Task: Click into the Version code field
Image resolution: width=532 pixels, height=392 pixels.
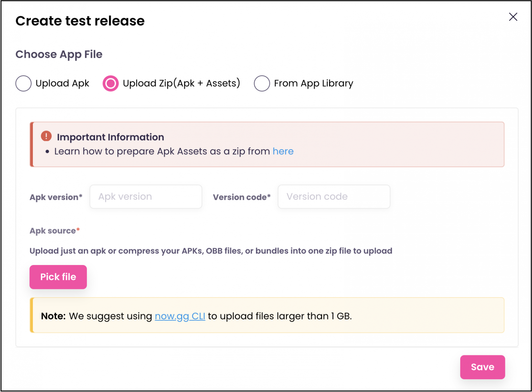Action: click(334, 197)
